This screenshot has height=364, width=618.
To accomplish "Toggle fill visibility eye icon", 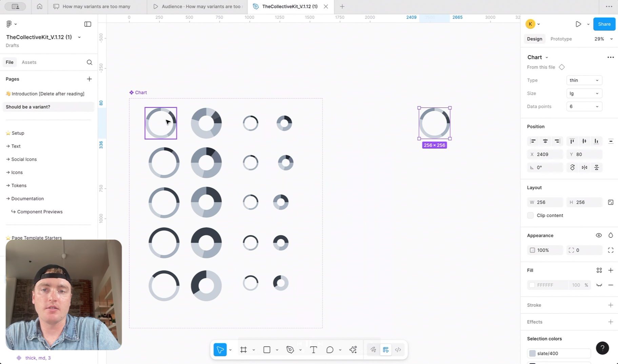I will [599, 285].
